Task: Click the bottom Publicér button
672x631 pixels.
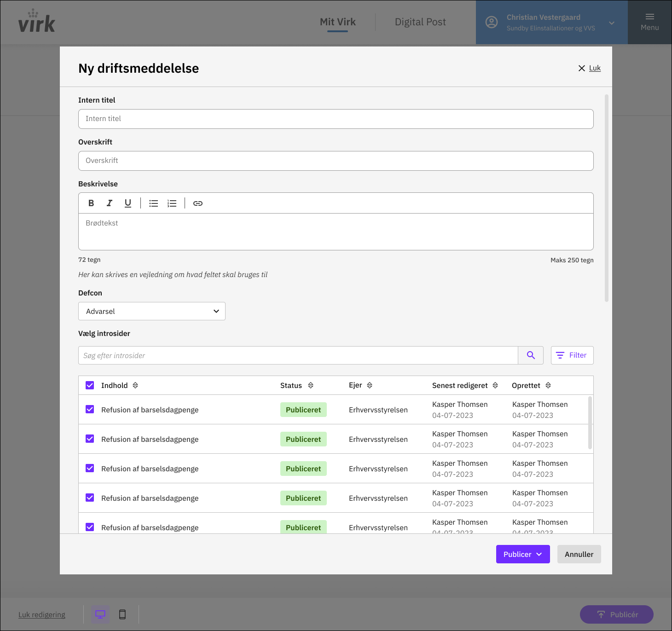Action: click(617, 614)
